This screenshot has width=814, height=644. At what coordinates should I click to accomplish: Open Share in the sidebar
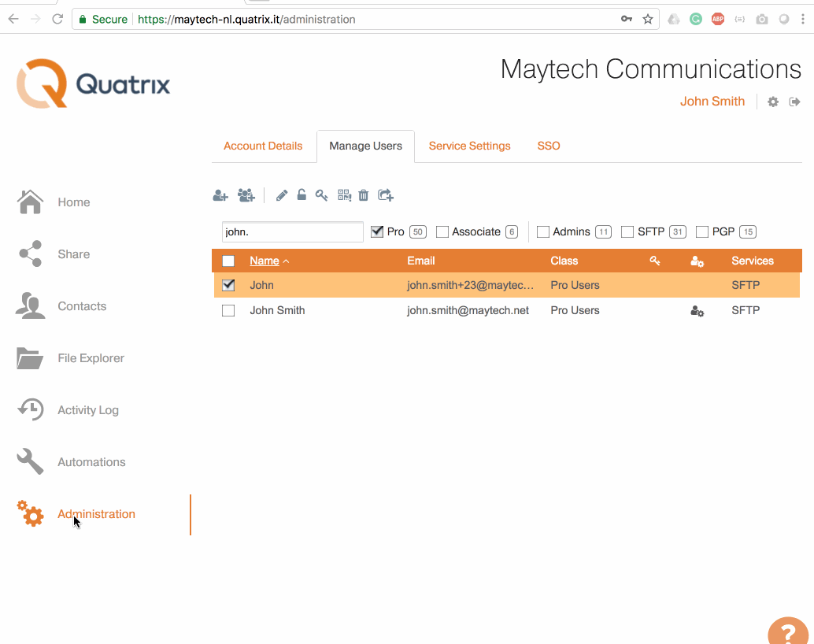click(74, 254)
